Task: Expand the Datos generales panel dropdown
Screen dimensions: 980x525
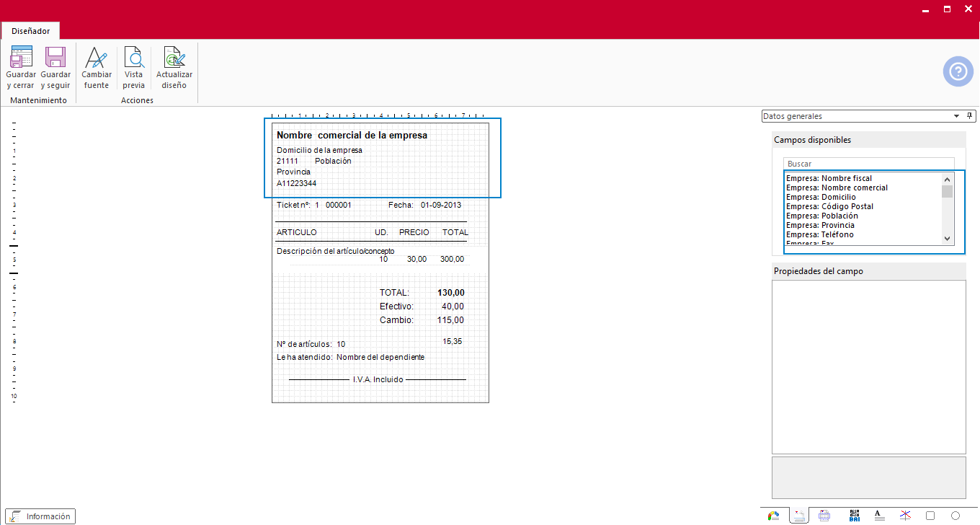Action: [x=957, y=116]
